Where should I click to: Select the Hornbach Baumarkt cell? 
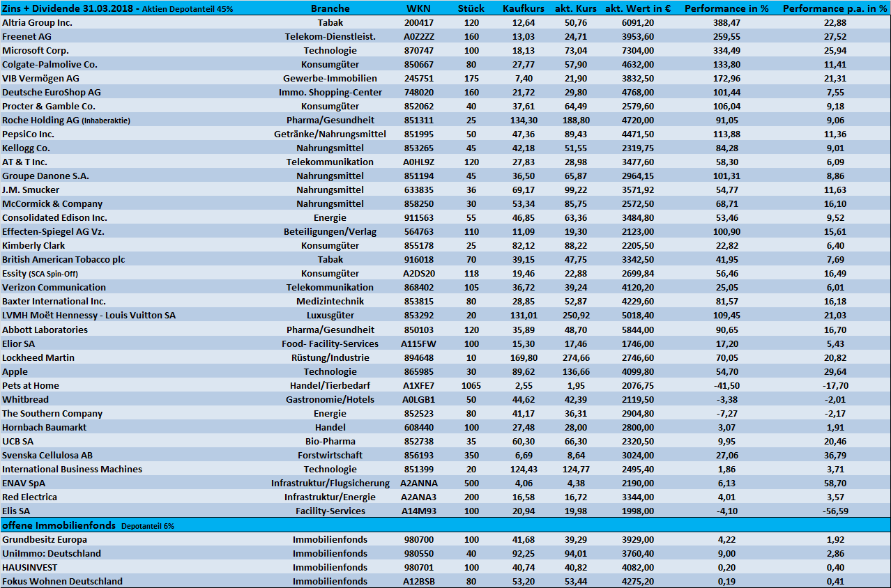(45, 427)
